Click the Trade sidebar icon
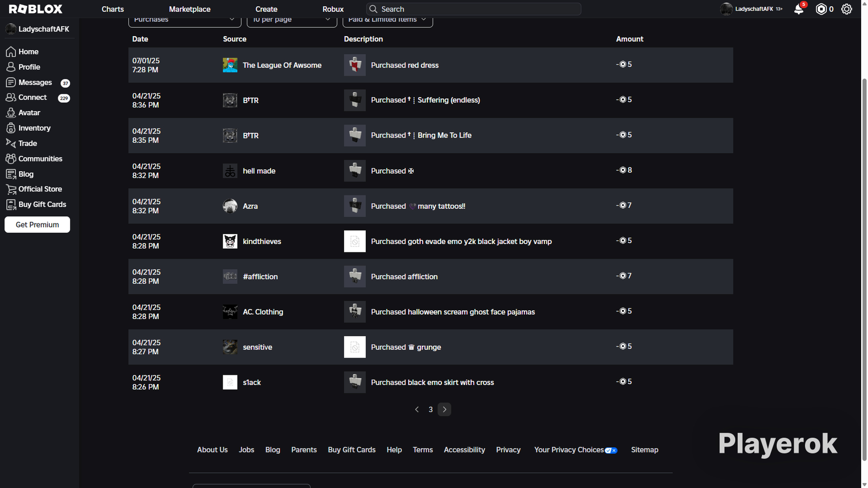The width and height of the screenshot is (868, 488). (11, 143)
